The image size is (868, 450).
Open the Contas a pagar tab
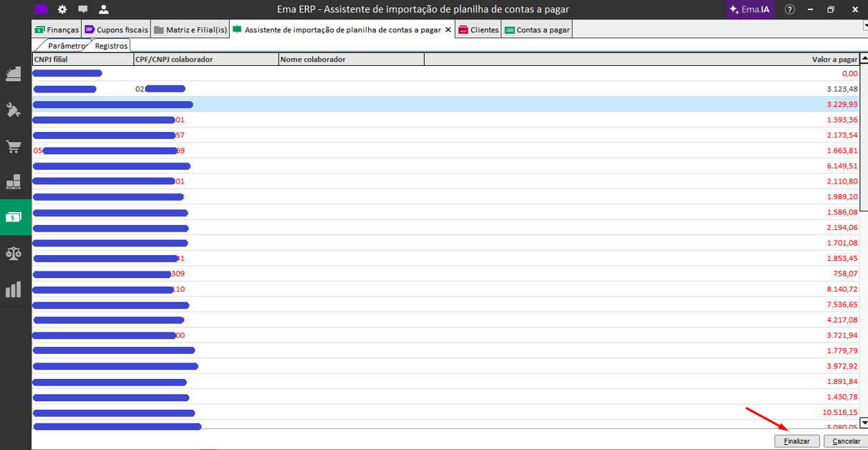click(537, 30)
